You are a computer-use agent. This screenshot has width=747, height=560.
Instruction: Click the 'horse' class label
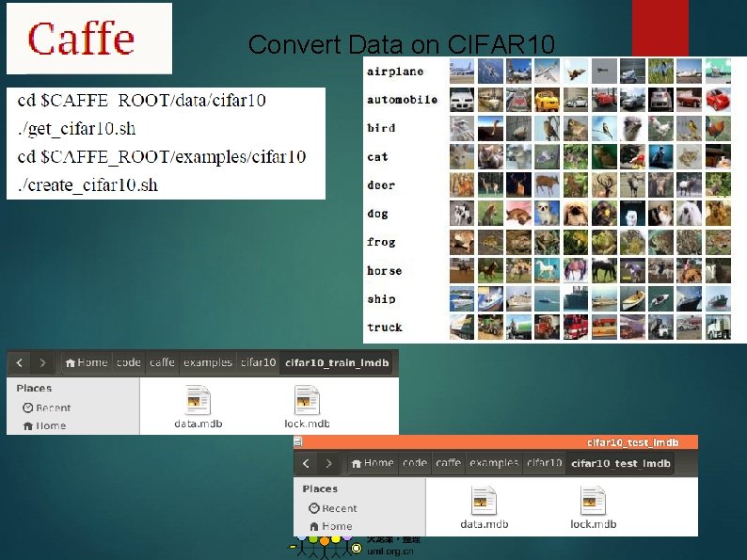tap(385, 271)
